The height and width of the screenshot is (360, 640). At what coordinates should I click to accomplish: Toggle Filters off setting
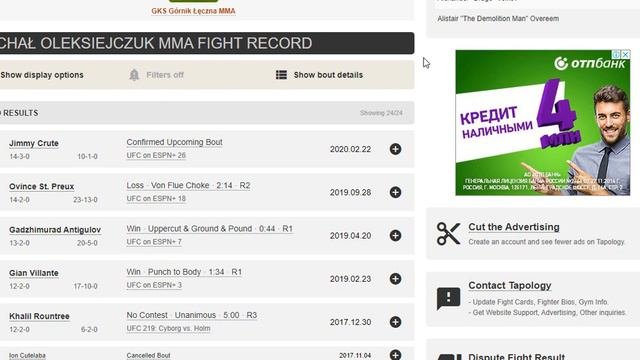coord(165,75)
